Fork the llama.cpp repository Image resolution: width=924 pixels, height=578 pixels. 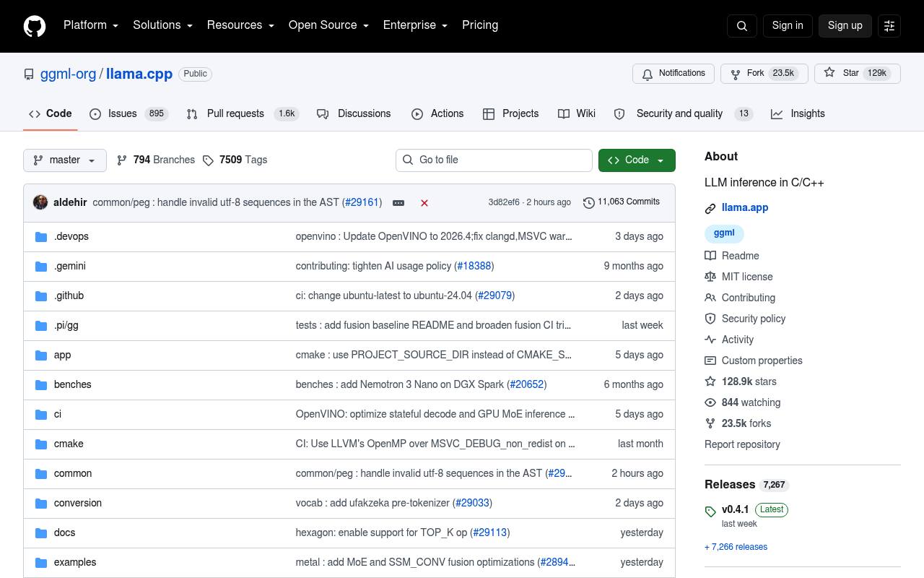pos(764,74)
